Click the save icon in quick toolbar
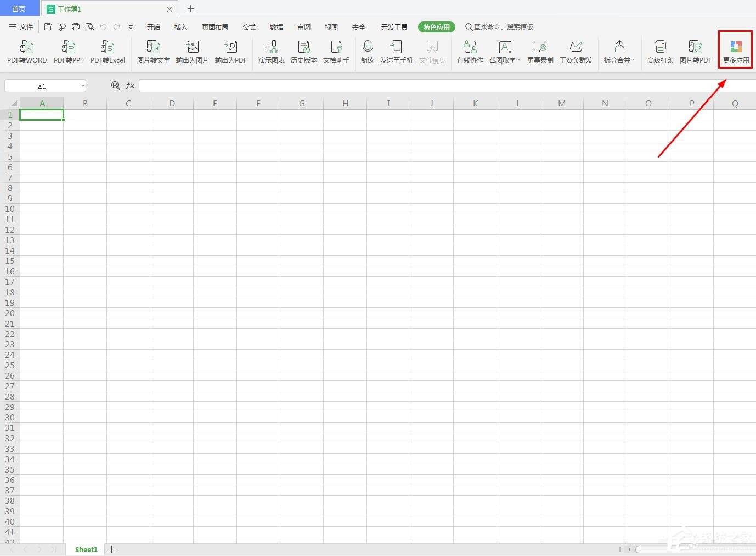756x556 pixels. [48, 27]
